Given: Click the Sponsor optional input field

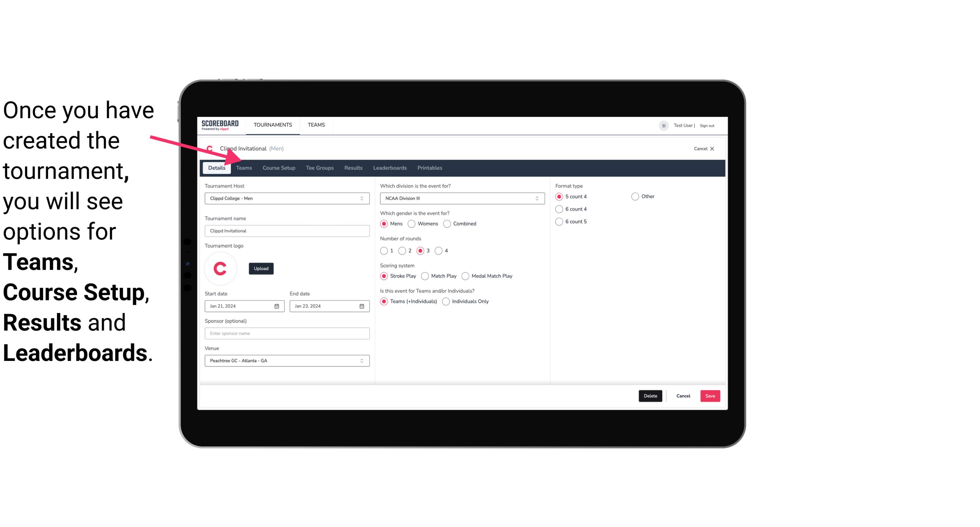Looking at the screenshot, I should [x=286, y=333].
